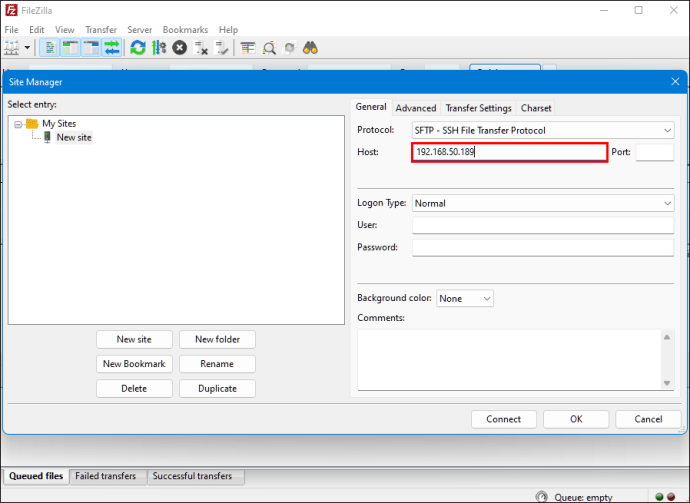Open the Site Manager toolbar icon

click(x=11, y=48)
